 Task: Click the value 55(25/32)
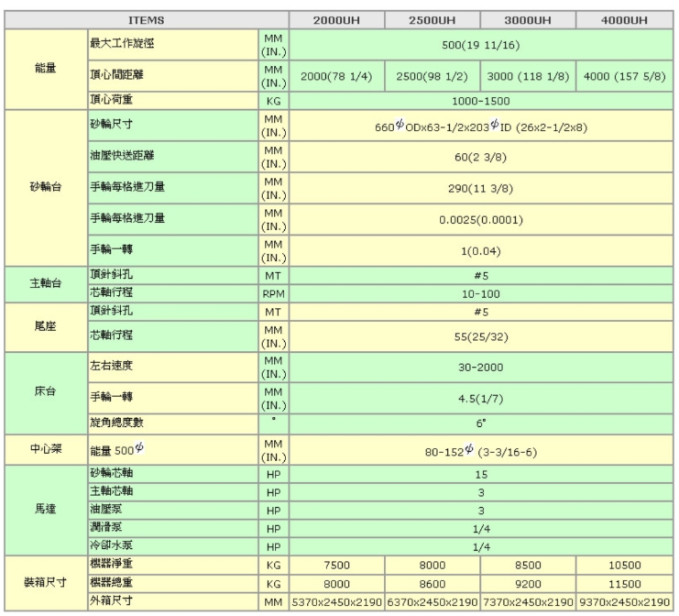[481, 337]
